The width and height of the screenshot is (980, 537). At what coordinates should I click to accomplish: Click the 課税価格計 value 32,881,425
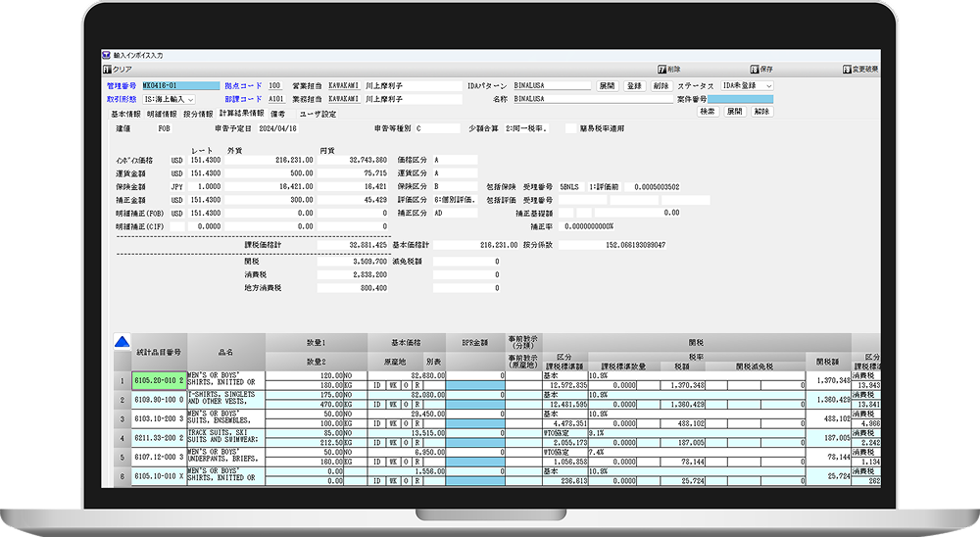pos(353,245)
